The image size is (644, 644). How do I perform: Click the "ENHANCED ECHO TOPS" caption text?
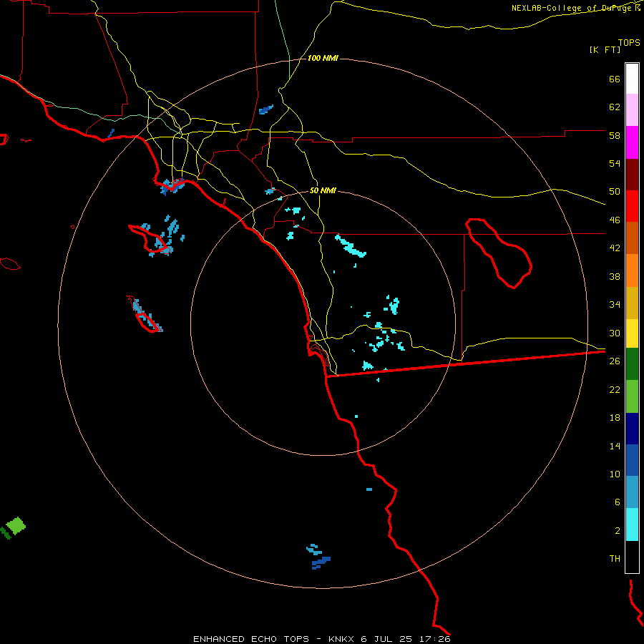click(x=251, y=639)
